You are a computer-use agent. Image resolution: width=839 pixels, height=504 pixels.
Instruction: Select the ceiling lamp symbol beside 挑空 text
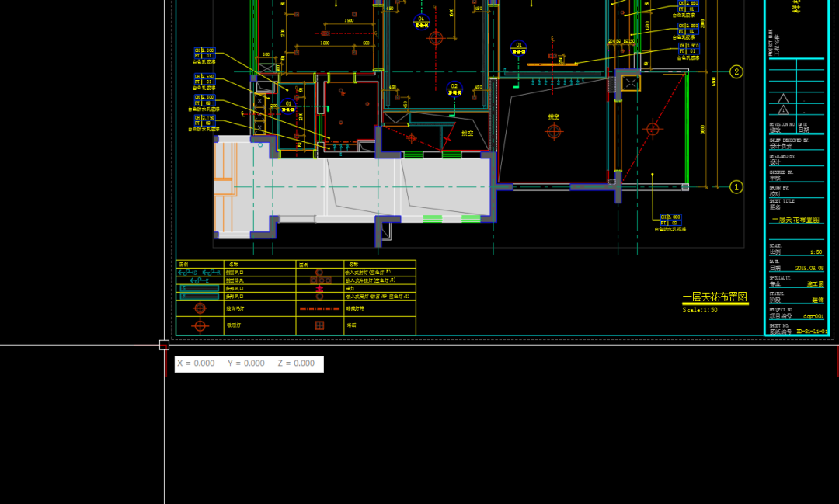click(x=554, y=131)
